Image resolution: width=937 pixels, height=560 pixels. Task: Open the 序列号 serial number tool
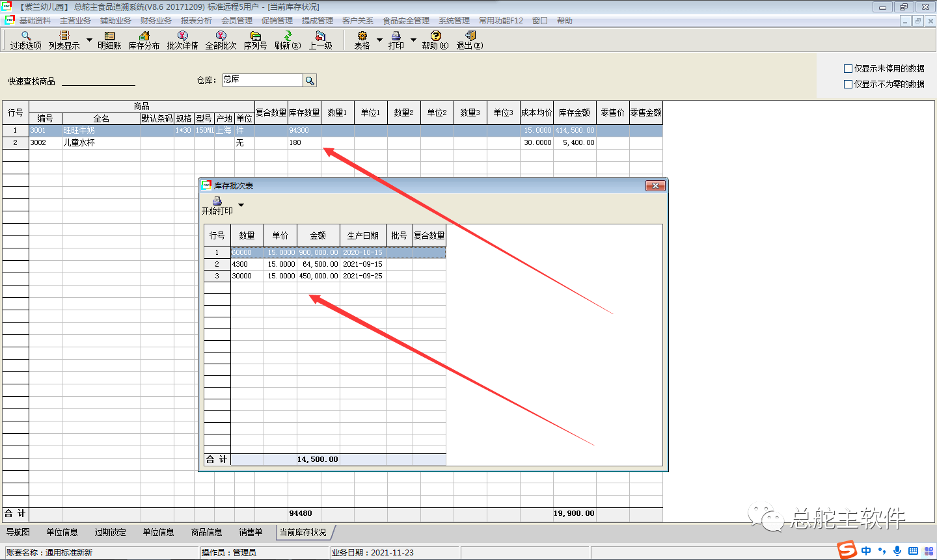255,40
